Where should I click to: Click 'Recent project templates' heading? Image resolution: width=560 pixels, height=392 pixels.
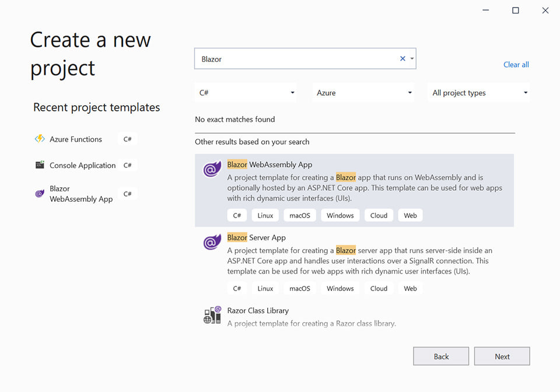96,107
